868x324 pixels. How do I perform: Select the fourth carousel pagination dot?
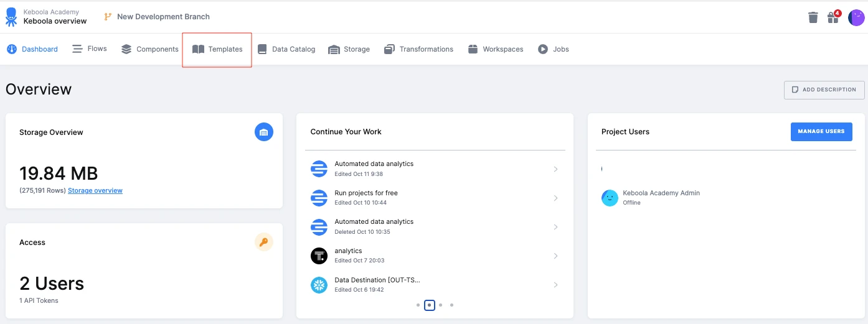(451, 305)
